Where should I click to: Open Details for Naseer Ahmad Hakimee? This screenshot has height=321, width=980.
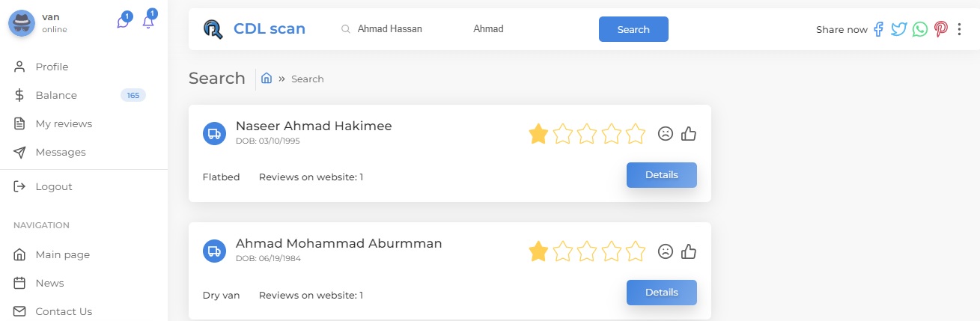pyautogui.click(x=661, y=175)
